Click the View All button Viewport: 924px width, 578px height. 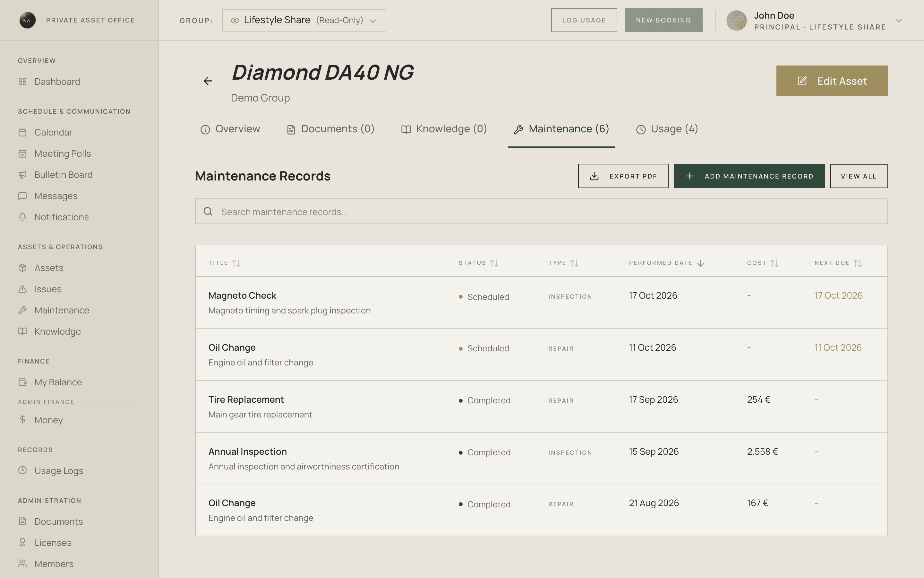click(x=859, y=176)
